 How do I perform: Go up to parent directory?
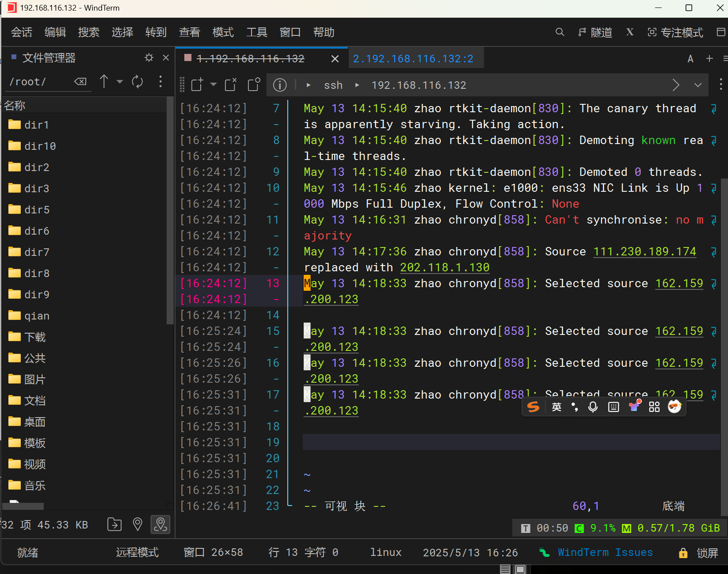(x=104, y=81)
